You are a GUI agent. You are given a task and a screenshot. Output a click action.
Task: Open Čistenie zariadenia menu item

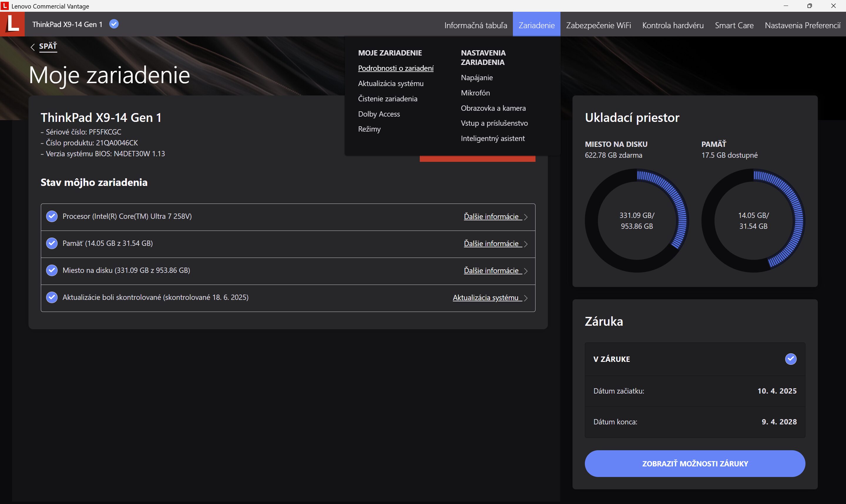pyautogui.click(x=387, y=99)
